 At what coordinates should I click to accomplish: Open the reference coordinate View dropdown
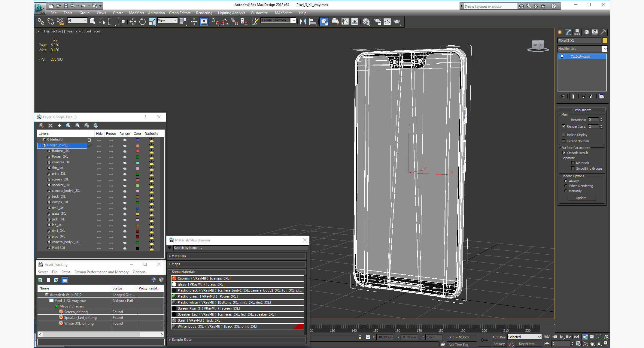(167, 20)
